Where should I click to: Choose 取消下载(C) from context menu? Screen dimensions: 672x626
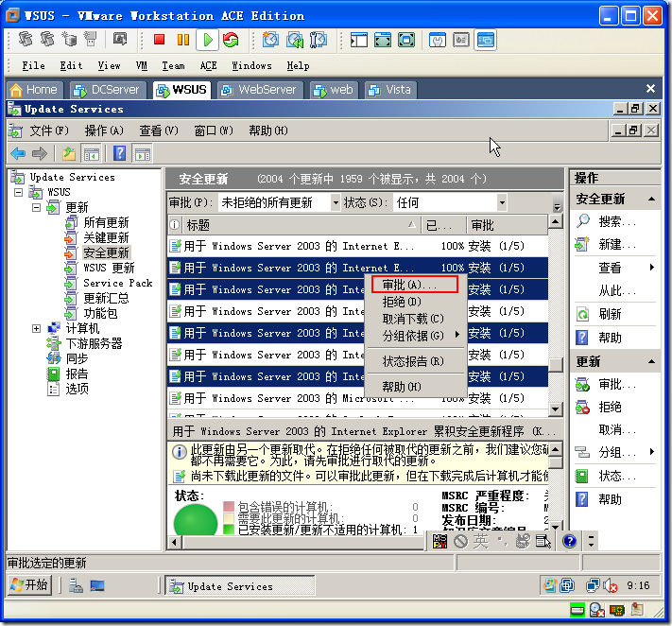415,319
